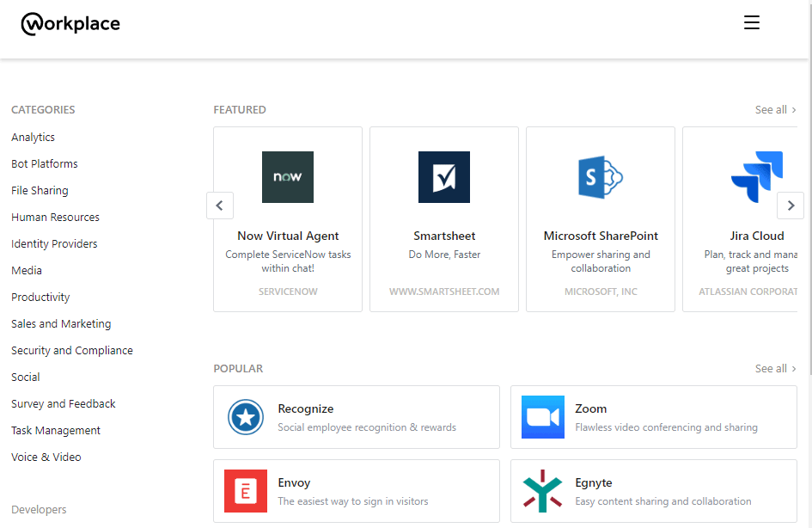Choose Task Management category
Image resolution: width=812 pixels, height=528 pixels.
click(x=56, y=431)
